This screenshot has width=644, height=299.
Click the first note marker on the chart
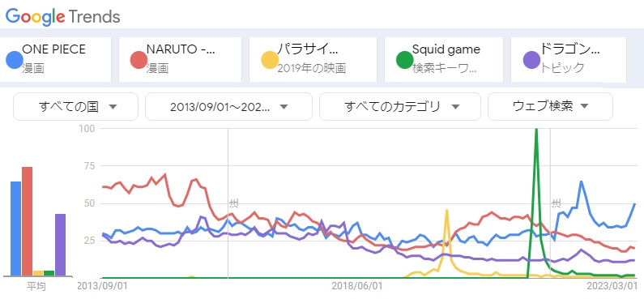[x=233, y=203]
